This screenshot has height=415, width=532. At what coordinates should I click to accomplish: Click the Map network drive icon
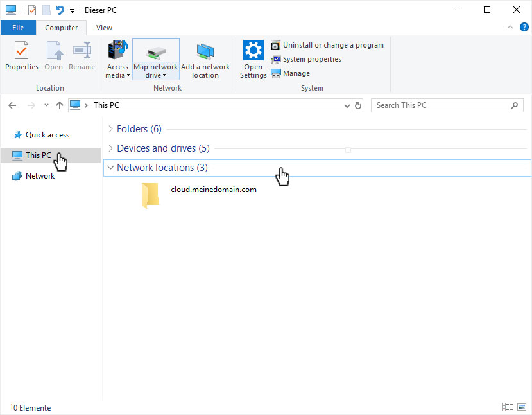pos(156,51)
